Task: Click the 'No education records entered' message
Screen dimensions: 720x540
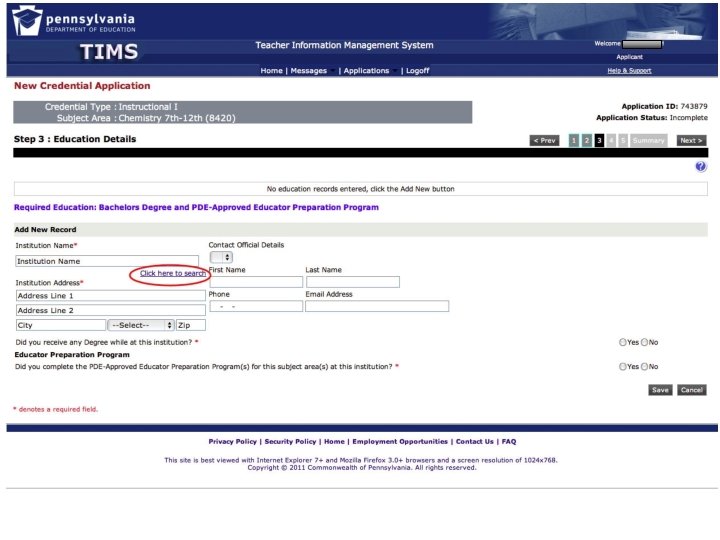Action: pyautogui.click(x=360, y=189)
